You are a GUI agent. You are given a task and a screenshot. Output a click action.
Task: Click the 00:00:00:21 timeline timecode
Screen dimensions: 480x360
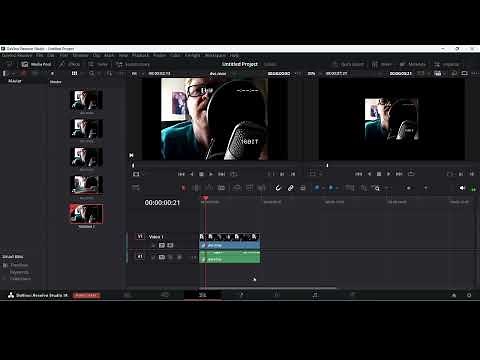point(162,203)
